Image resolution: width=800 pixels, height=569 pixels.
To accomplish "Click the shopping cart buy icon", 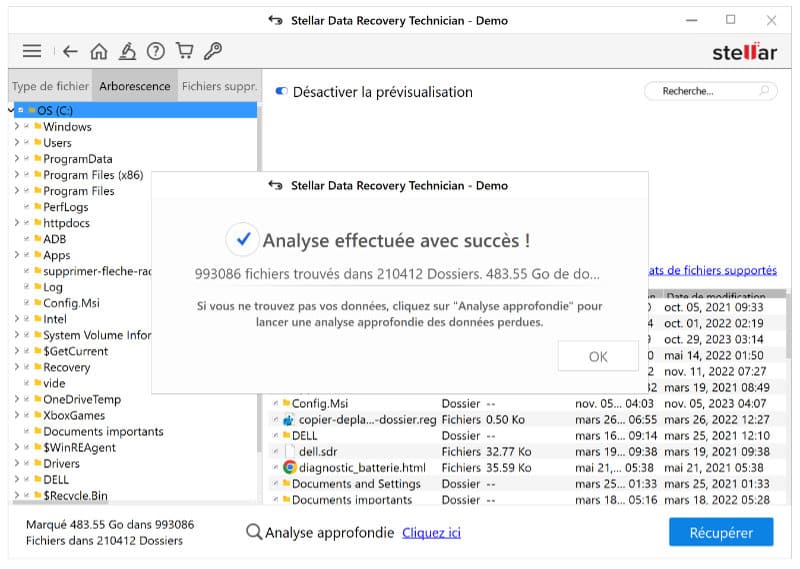I will click(184, 51).
